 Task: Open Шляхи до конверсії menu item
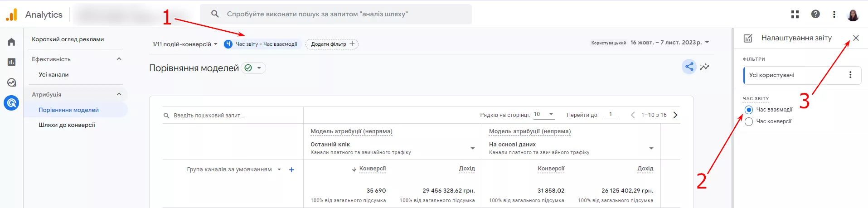pyautogui.click(x=67, y=125)
